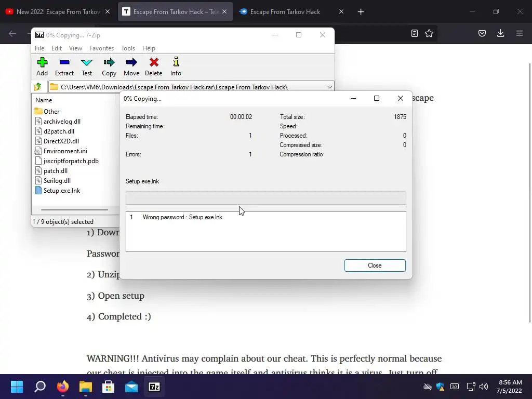Open Microsoft Store from the taskbar
The height and width of the screenshot is (399, 532).
pos(108,387)
